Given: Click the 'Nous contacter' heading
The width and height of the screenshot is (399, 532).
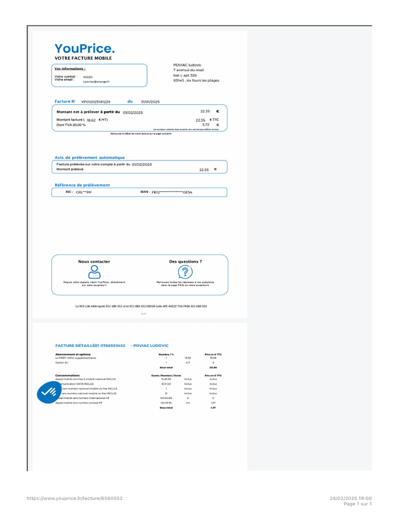Looking at the screenshot, I should tap(94, 262).
